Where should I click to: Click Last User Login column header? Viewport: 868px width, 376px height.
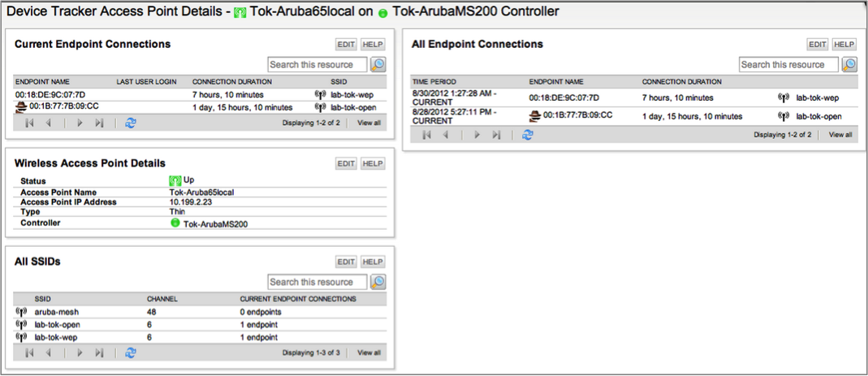tap(146, 82)
